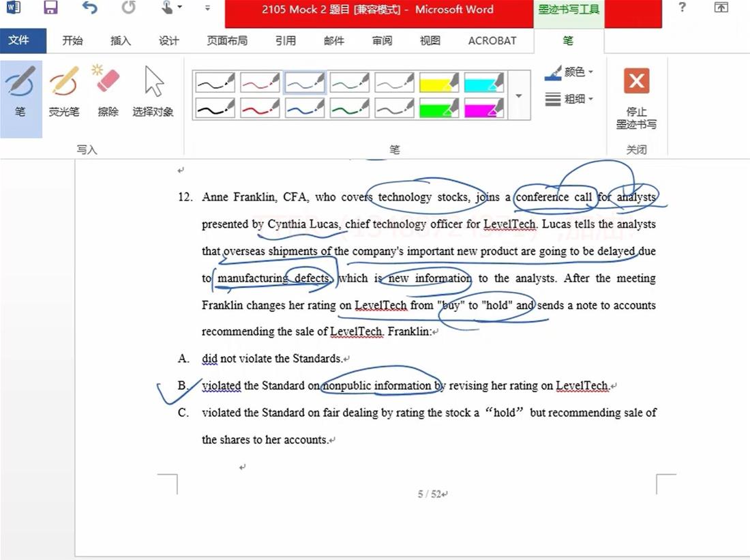750x560 pixels.
Task: Pick the thin gray pen style
Action: pos(395,83)
